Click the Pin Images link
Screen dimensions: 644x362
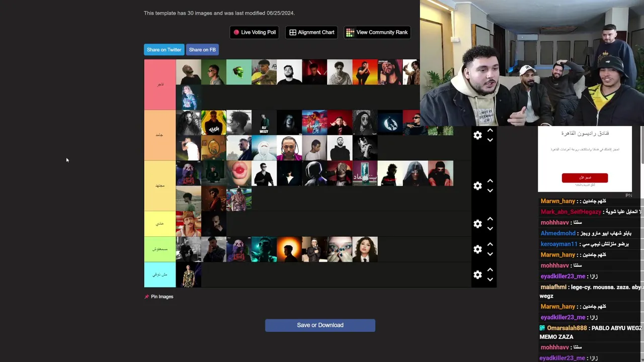pos(159,297)
